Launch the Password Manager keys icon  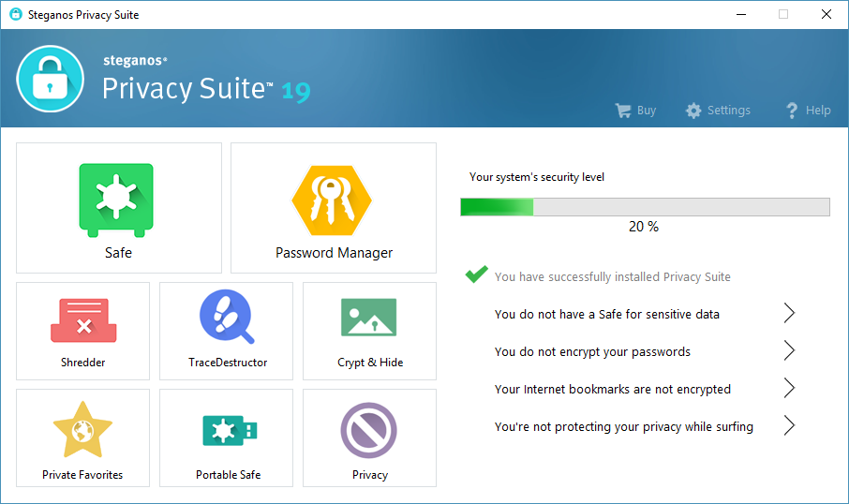(332, 200)
